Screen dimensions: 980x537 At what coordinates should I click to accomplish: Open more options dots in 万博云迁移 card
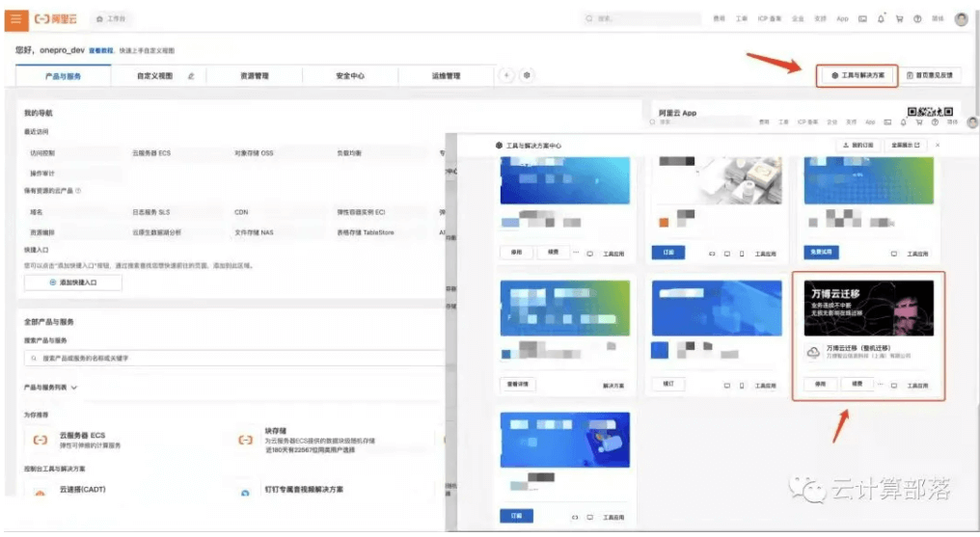[880, 384]
